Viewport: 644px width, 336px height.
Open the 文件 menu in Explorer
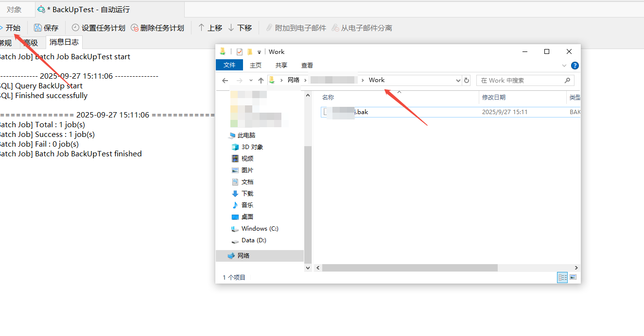click(229, 65)
